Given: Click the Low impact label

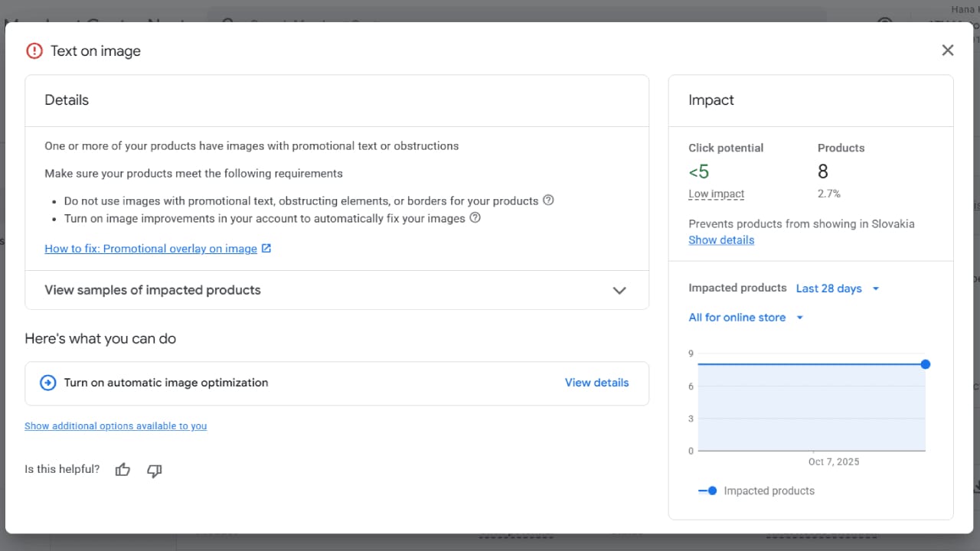Looking at the screenshot, I should coord(716,194).
